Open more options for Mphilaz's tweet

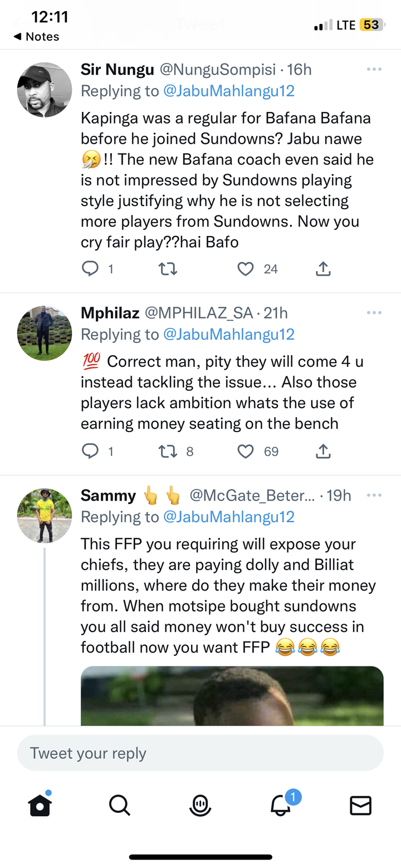coord(374,313)
